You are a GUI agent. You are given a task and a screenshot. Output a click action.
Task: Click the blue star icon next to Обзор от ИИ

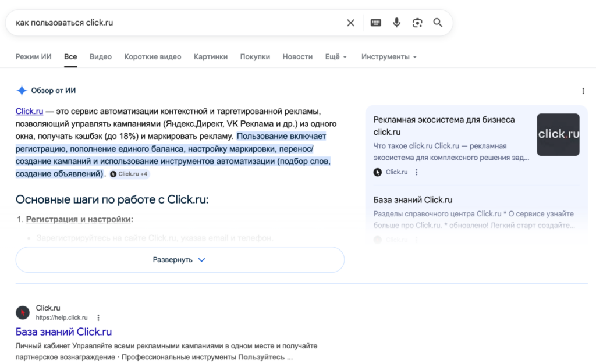[x=22, y=90]
